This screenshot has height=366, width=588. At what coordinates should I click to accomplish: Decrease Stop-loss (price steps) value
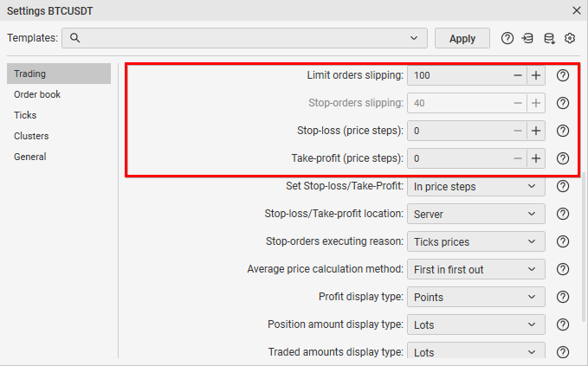(518, 131)
